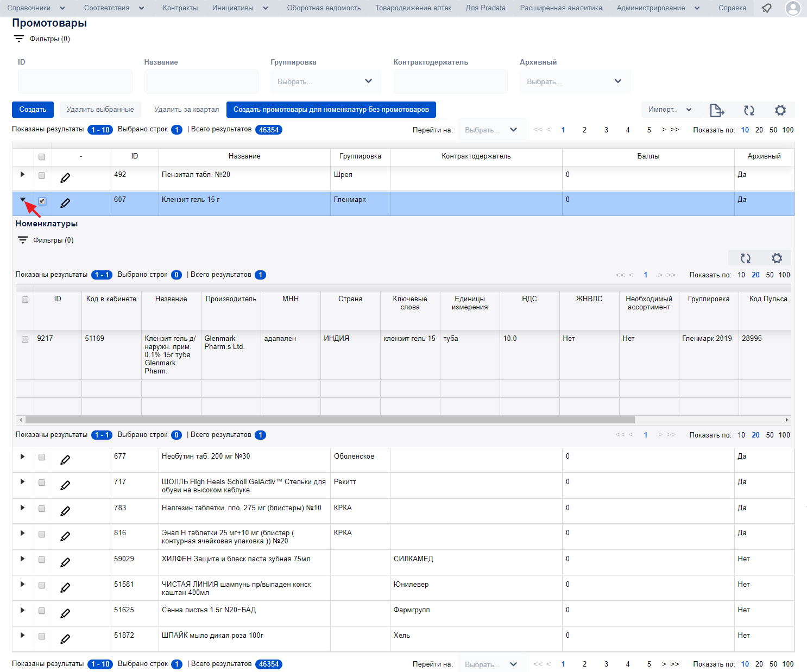Open the Соответствия menu

[x=114, y=8]
